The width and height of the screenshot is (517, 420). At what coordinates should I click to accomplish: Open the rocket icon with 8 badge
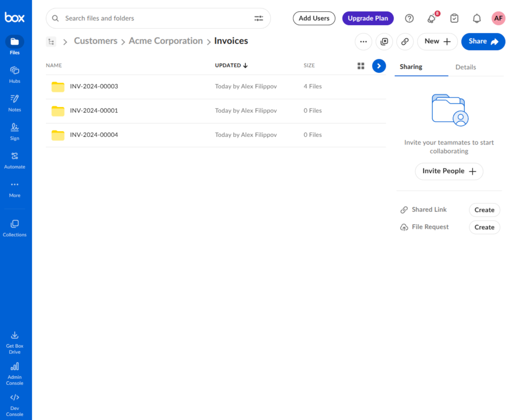pos(432,18)
